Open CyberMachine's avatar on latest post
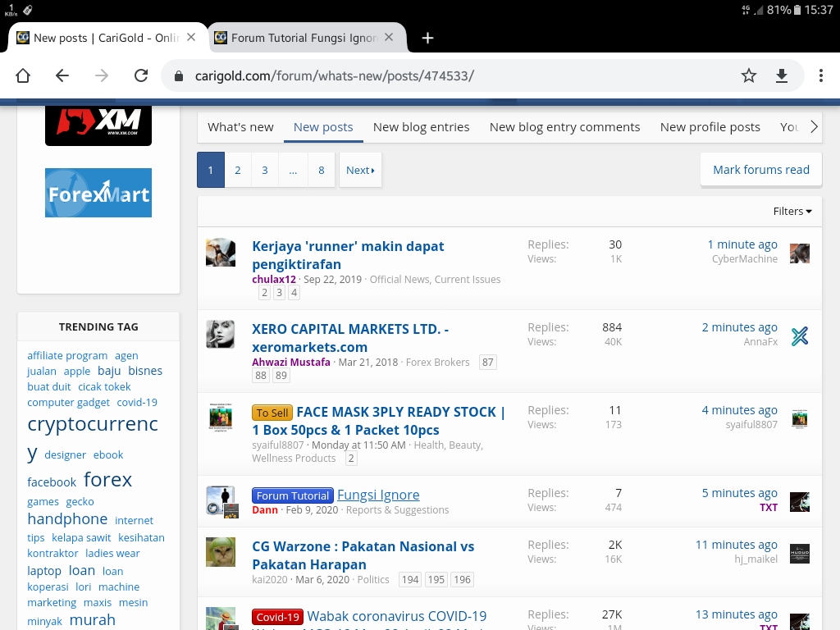Image resolution: width=840 pixels, height=630 pixels. click(x=800, y=253)
